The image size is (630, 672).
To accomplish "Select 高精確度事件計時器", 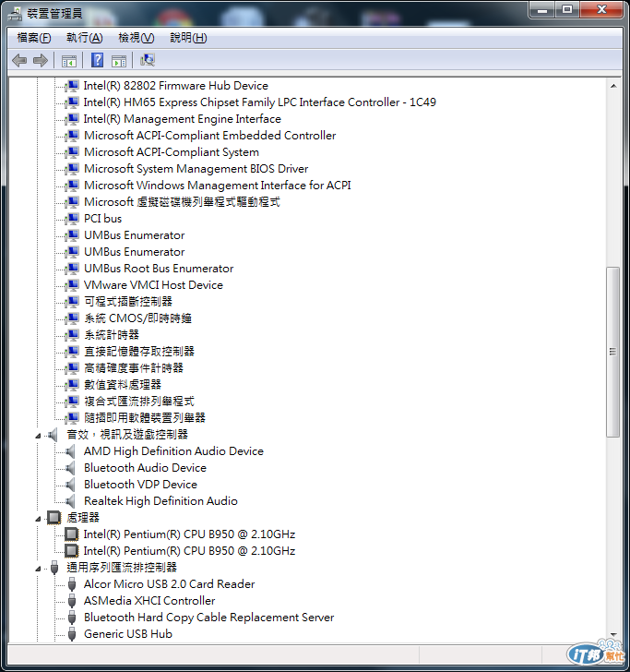I will [134, 368].
